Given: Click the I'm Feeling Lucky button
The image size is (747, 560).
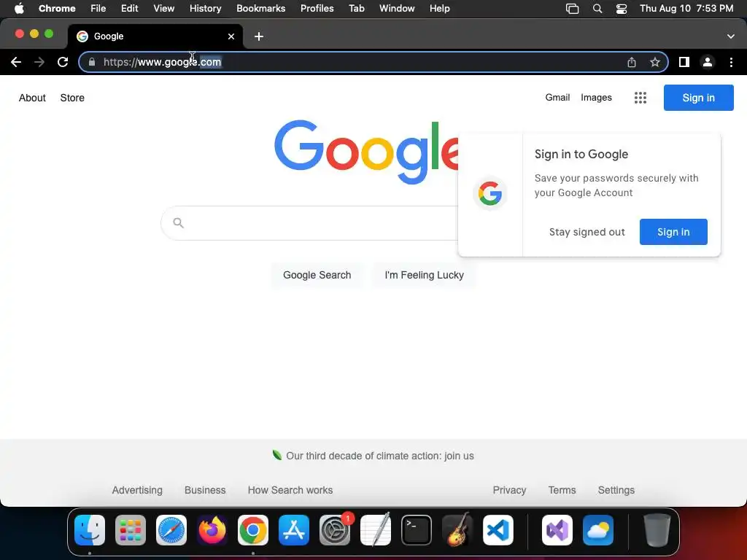Looking at the screenshot, I should pyautogui.click(x=424, y=275).
